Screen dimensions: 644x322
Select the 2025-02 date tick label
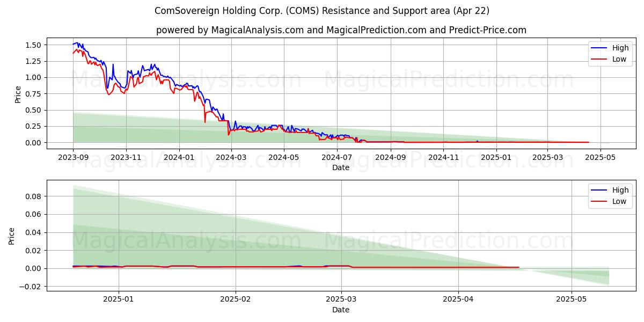coord(236,300)
